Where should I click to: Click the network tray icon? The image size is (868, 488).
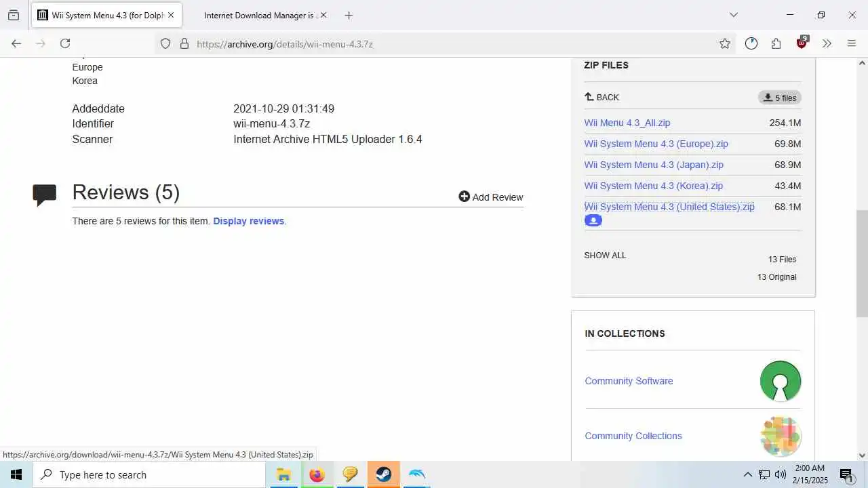[764, 474]
